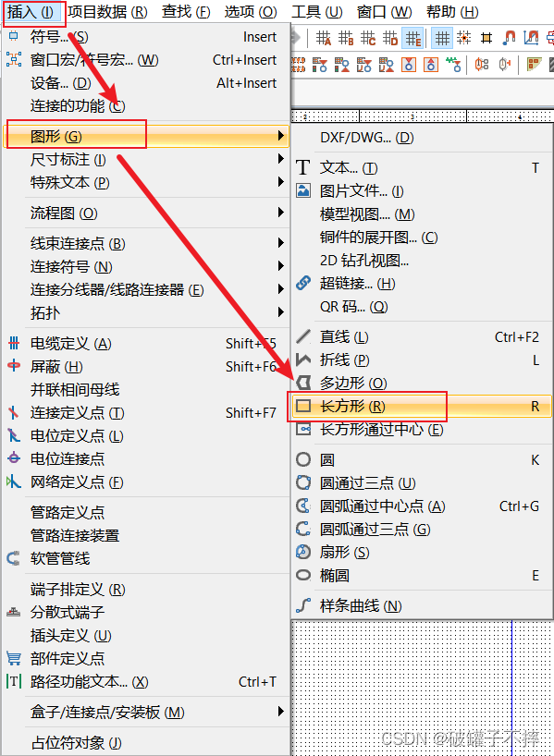Choose 分散式端子 entry
This screenshot has width=554, height=756.
click(x=146, y=613)
